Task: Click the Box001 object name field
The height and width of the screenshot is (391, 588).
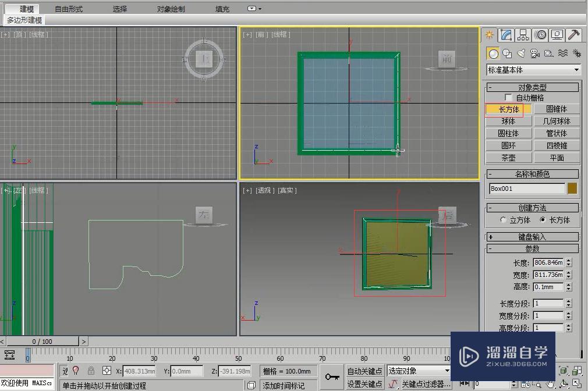Action: click(x=527, y=189)
